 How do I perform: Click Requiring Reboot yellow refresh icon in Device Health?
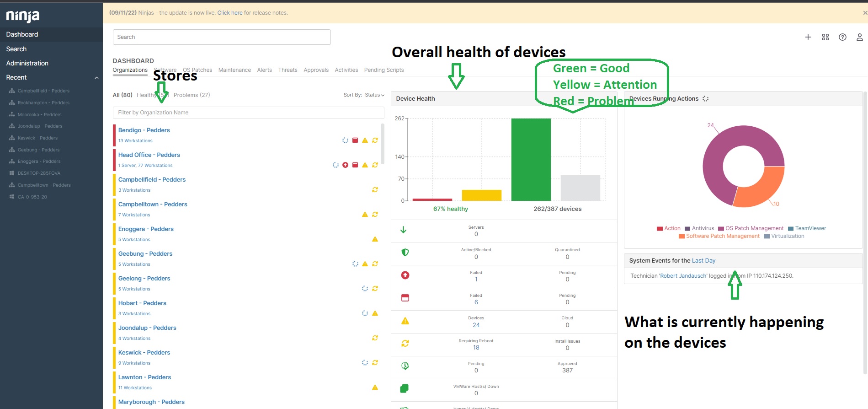click(x=405, y=344)
